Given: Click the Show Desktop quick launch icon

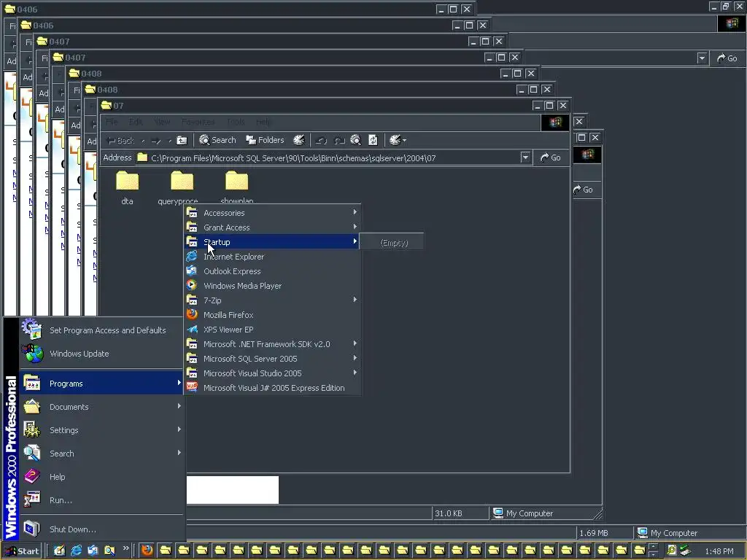Looking at the screenshot, I should coord(59,551).
